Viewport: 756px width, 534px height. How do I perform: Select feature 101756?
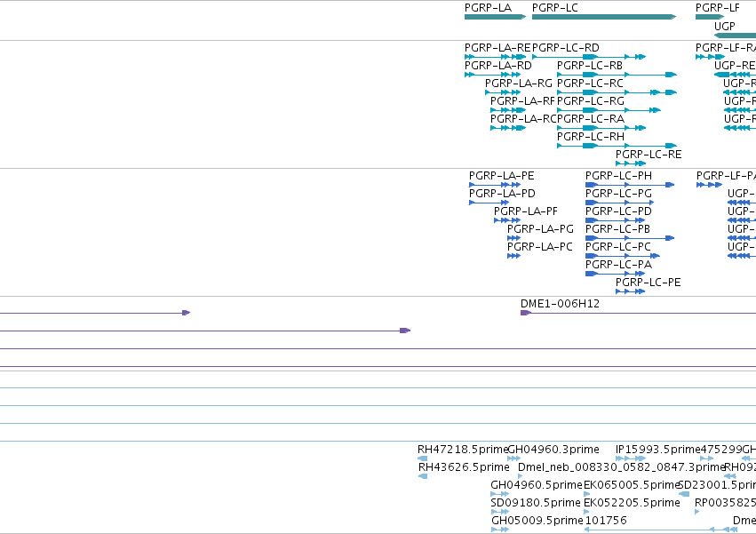click(606, 522)
